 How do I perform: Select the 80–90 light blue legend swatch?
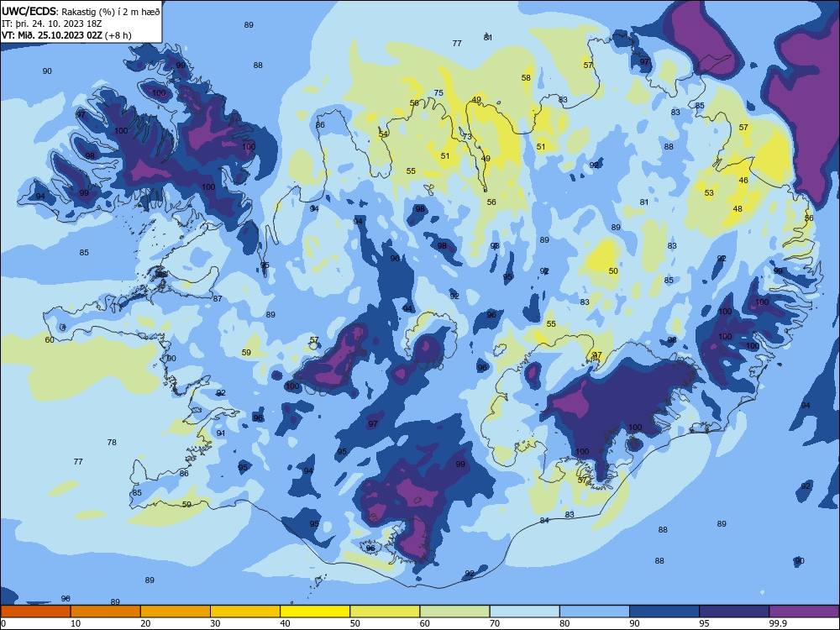[x=595, y=612]
